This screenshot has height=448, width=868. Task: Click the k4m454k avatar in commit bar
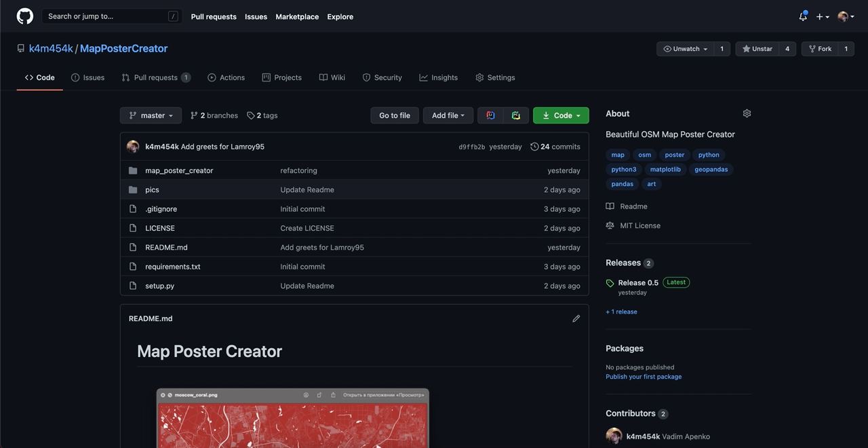(133, 147)
